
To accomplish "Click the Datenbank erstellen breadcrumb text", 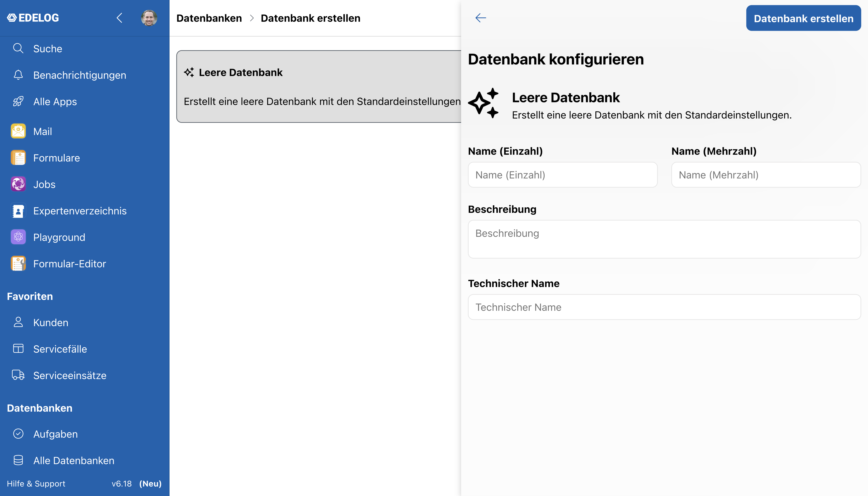I will click(310, 18).
